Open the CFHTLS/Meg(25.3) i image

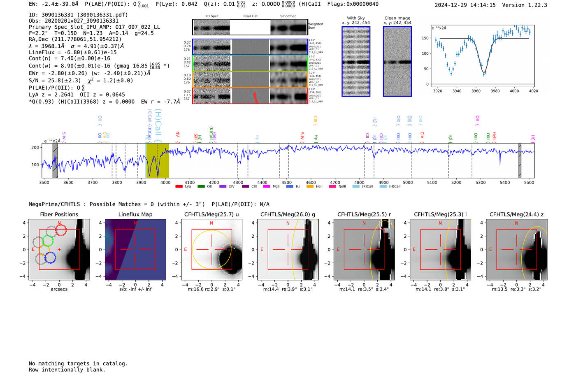click(x=440, y=250)
